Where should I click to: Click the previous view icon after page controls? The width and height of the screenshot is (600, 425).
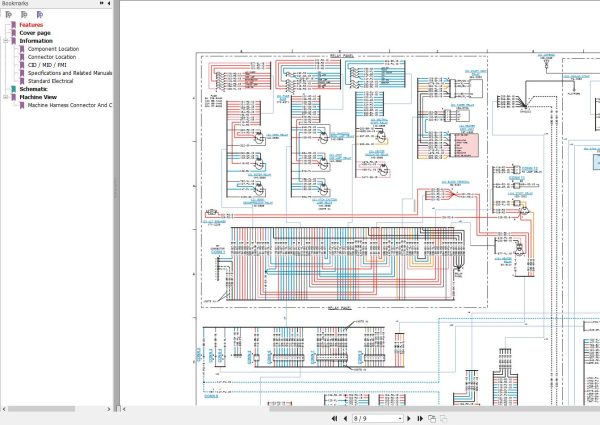click(x=432, y=419)
